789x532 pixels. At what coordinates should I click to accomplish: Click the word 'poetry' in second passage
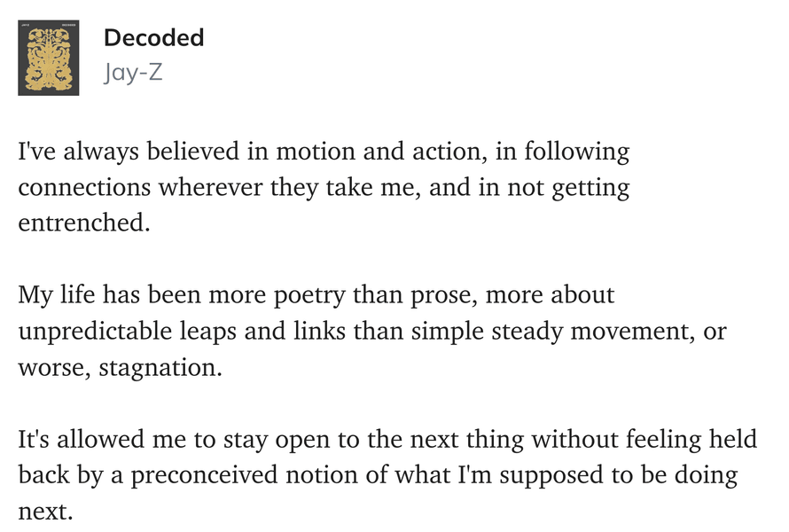coord(309,295)
